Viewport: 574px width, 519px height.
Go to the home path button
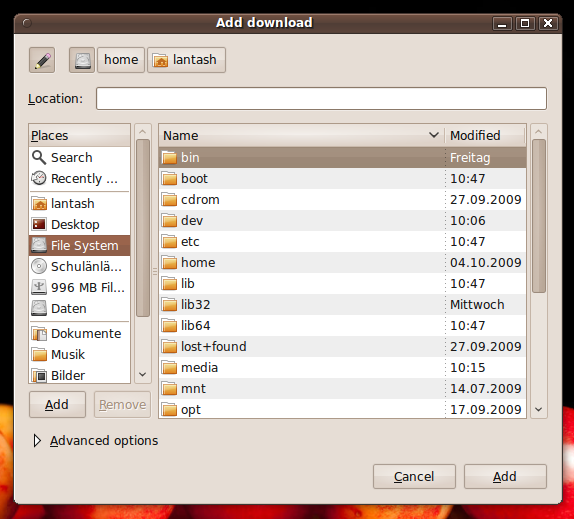tap(121, 60)
